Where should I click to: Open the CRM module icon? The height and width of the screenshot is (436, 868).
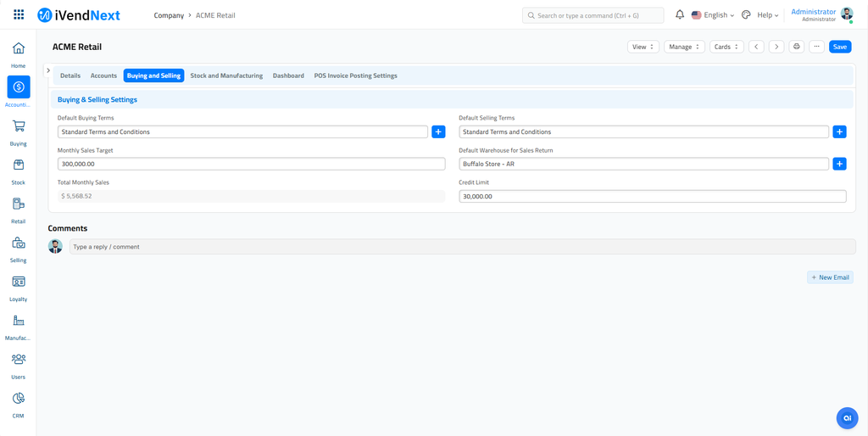click(18, 399)
